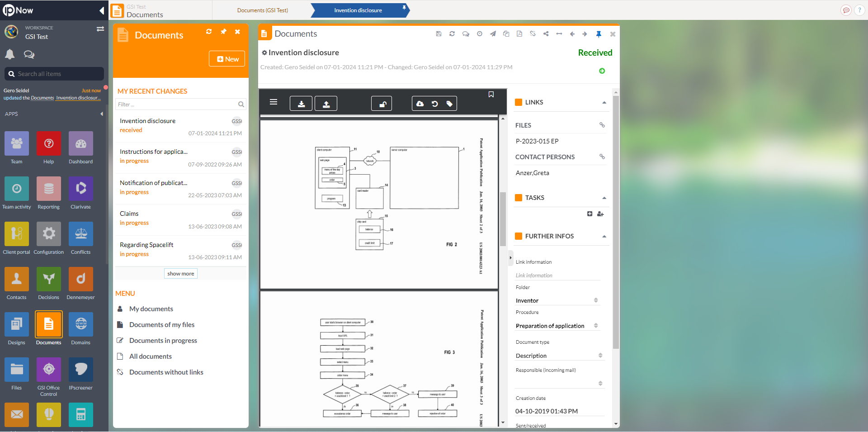This screenshot has height=432, width=868.
Task: Toggle the bookmark in the PDF viewer
Action: click(x=491, y=95)
